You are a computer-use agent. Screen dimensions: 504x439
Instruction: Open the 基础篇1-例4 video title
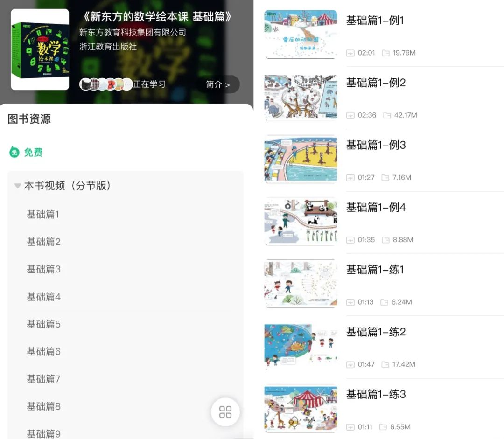(x=376, y=207)
